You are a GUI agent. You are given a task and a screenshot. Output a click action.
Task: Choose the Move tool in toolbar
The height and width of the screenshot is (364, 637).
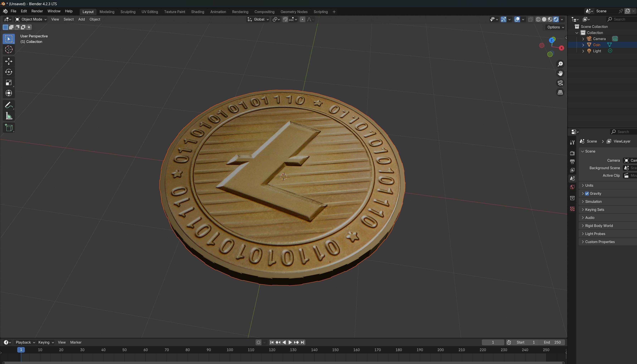9,61
